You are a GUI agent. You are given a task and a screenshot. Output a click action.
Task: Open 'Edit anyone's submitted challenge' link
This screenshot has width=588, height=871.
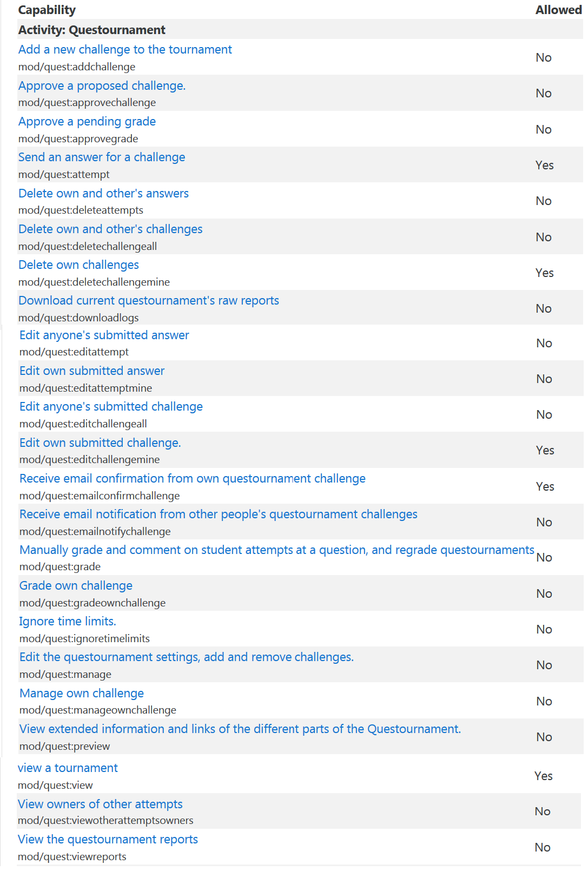pos(111,407)
